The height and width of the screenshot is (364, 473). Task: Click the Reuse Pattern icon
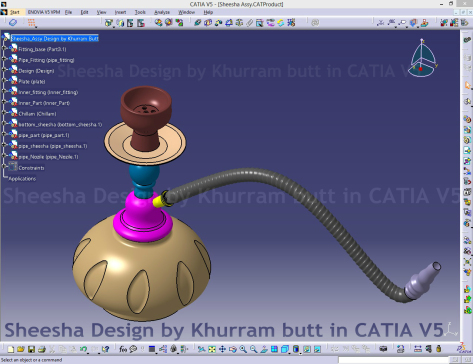(x=291, y=23)
